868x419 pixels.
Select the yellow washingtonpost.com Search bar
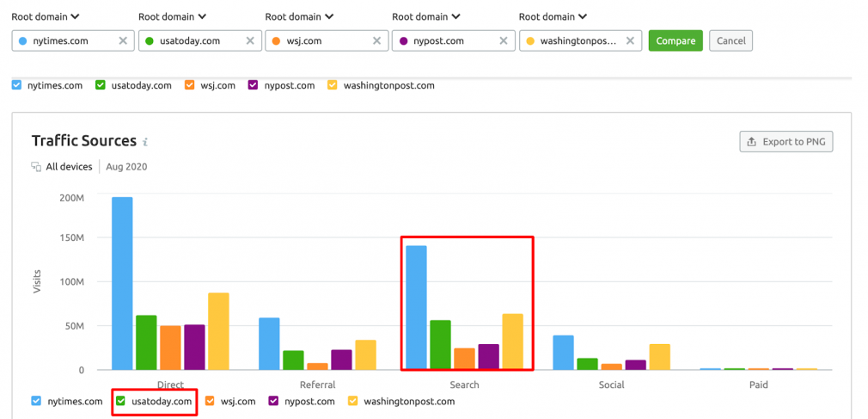point(512,342)
